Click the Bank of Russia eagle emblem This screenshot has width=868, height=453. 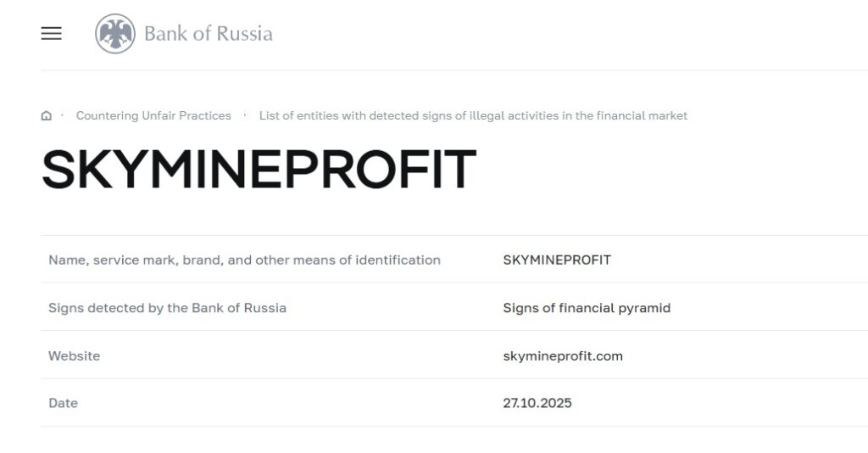pyautogui.click(x=115, y=34)
